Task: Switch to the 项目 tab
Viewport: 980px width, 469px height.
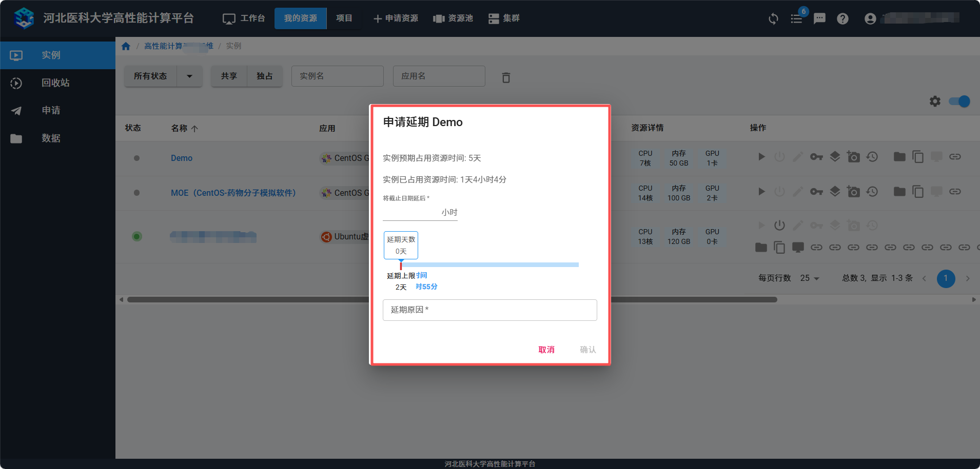Action: (344, 18)
